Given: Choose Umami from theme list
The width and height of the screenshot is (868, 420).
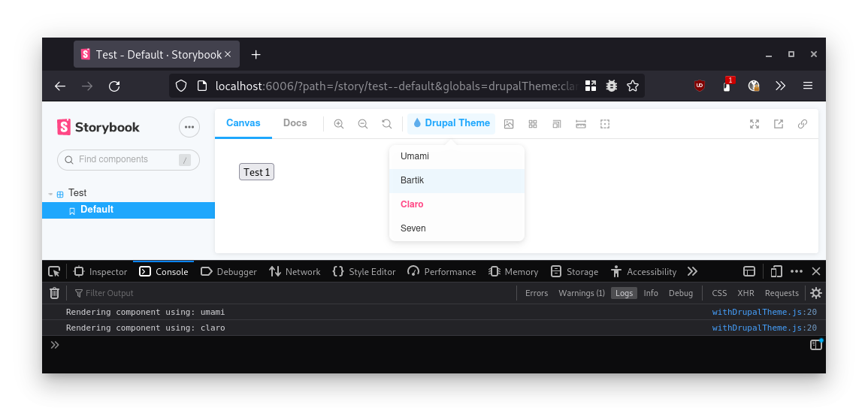Looking at the screenshot, I should click(x=457, y=156).
